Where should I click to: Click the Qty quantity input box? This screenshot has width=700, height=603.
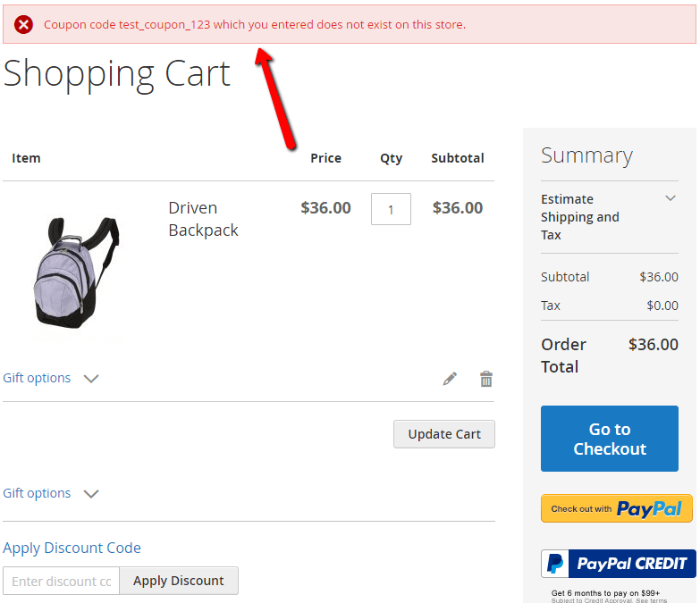pos(391,209)
